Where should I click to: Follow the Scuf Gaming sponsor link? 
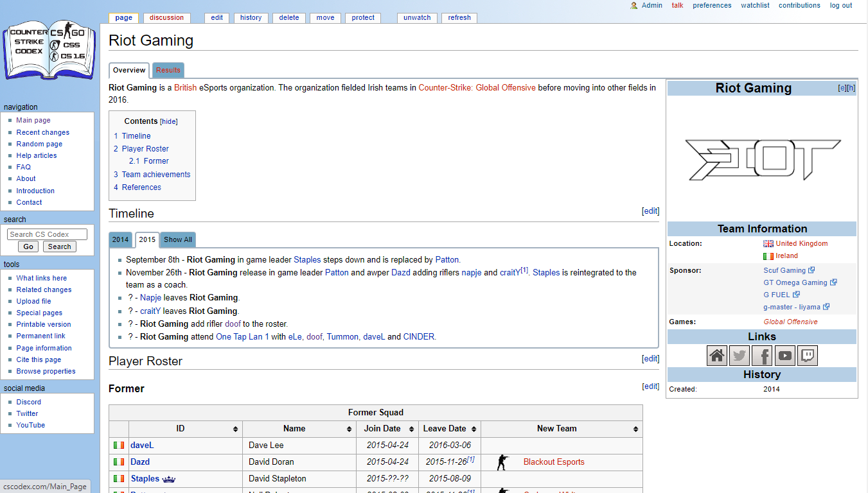[784, 270]
